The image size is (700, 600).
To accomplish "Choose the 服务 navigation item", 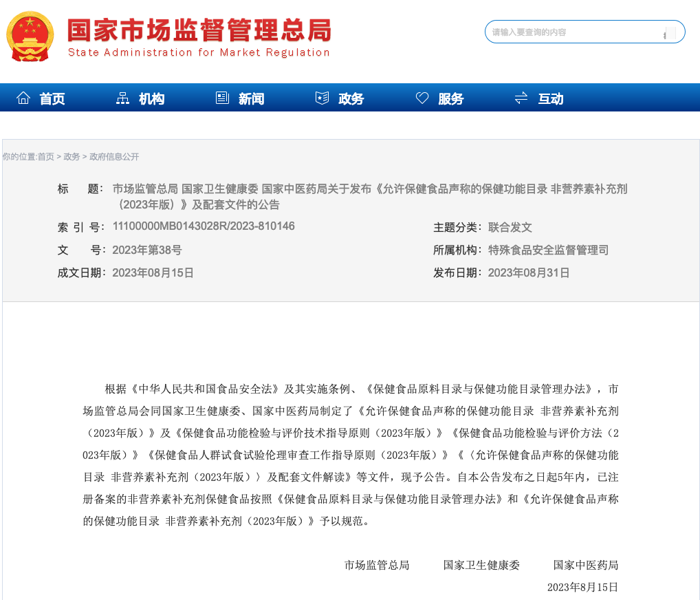I will point(450,98).
